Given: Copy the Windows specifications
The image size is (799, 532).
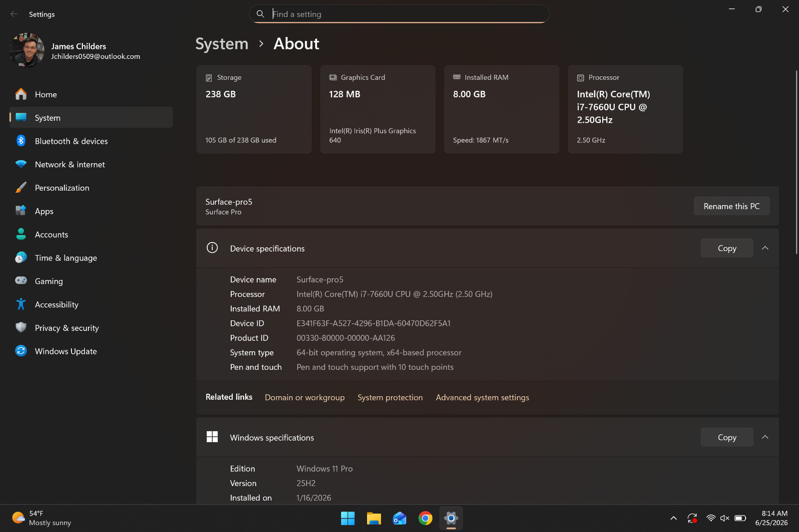Looking at the screenshot, I should (x=727, y=437).
